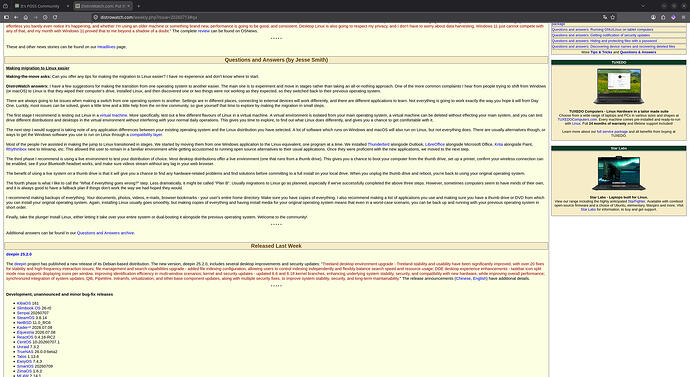Open the TrueNAS release link

point(25,351)
